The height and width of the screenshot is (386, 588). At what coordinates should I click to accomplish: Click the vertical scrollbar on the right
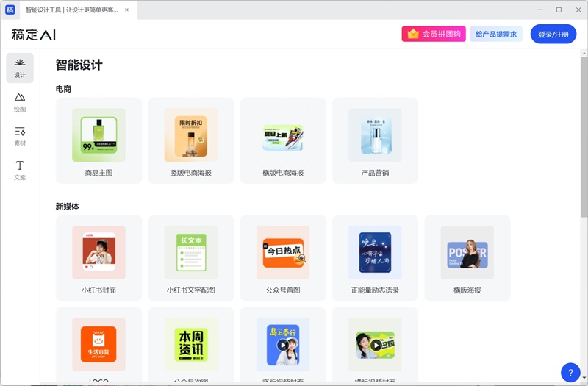pyautogui.click(x=584, y=147)
